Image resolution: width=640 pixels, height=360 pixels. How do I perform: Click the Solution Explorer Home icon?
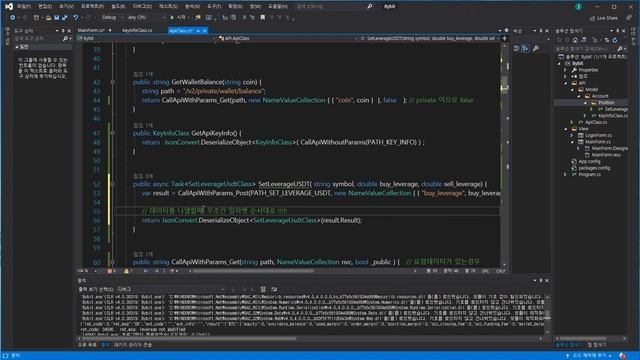(x=575, y=40)
